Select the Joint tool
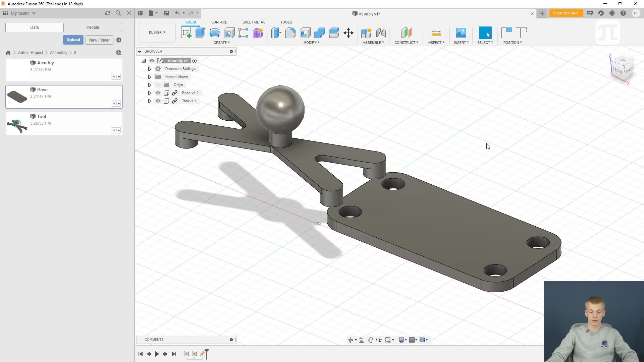Image resolution: width=644 pixels, height=362 pixels. click(381, 33)
